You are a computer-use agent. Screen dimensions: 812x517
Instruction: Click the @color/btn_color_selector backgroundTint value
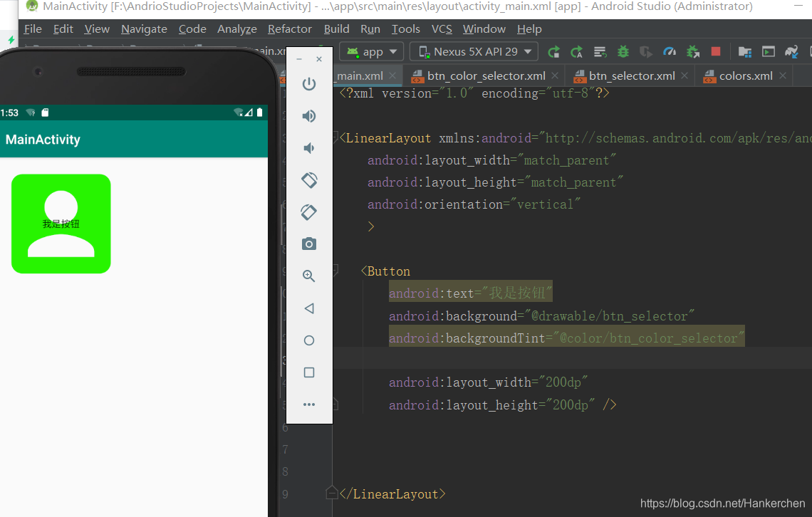(x=649, y=338)
